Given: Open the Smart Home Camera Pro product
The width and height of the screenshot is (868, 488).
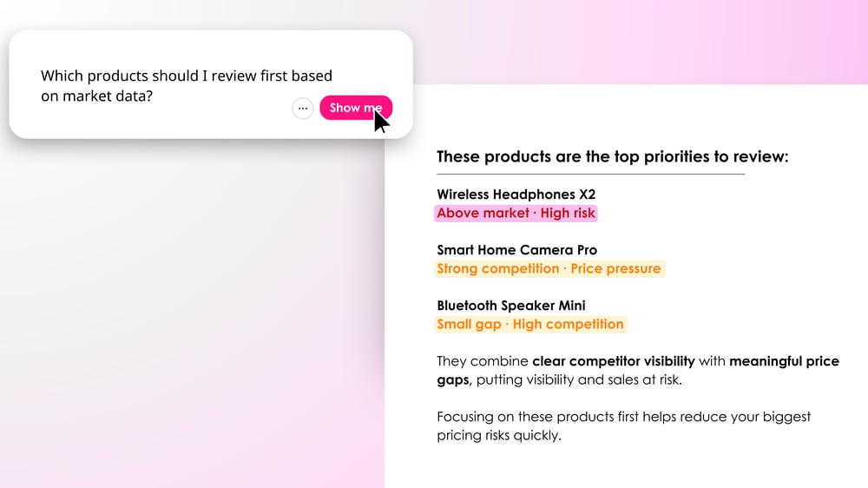Looking at the screenshot, I should (516, 250).
